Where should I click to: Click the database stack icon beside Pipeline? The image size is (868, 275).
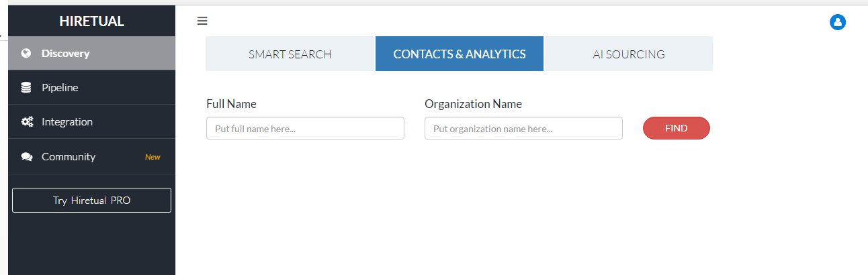tap(26, 88)
